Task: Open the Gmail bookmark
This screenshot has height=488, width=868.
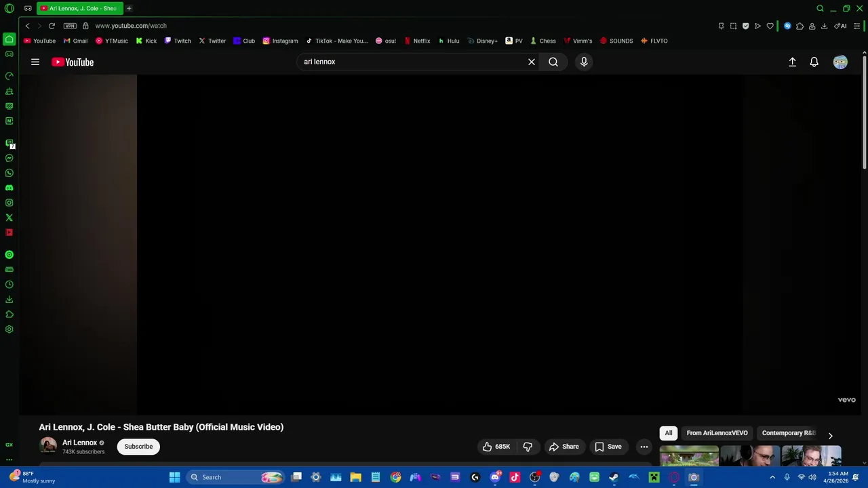Action: tap(76, 41)
